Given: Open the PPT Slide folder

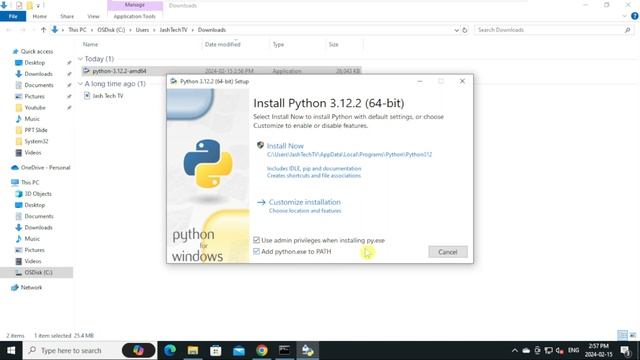Looking at the screenshot, I should pyautogui.click(x=36, y=130).
